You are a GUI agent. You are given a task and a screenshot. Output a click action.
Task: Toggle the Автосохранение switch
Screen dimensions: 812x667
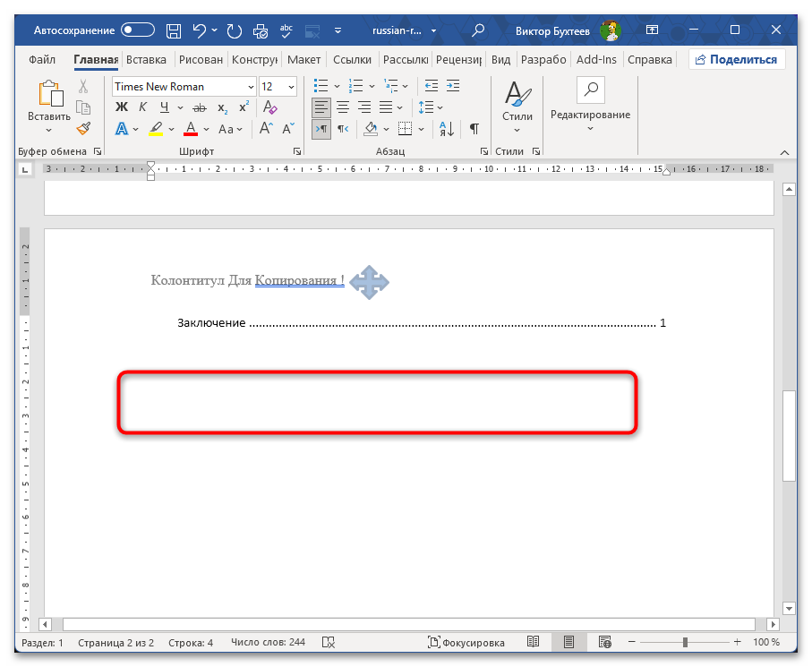tap(138, 30)
